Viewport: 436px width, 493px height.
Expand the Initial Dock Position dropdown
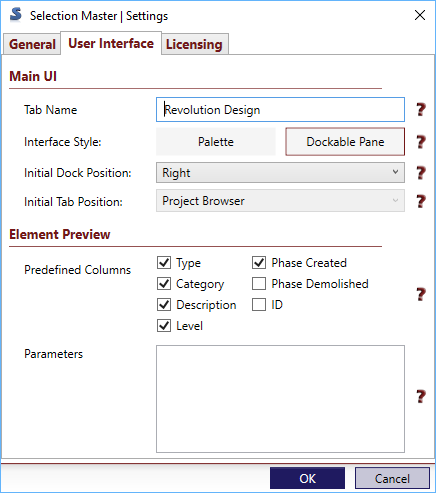[x=280, y=173]
